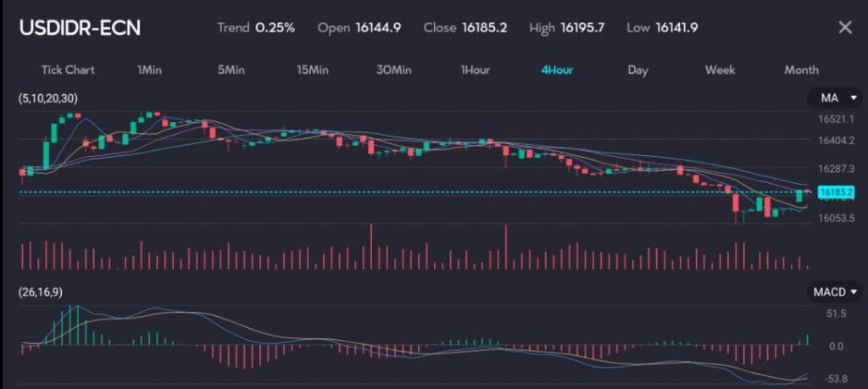Switch to the 15Min timeframe

[x=312, y=69]
